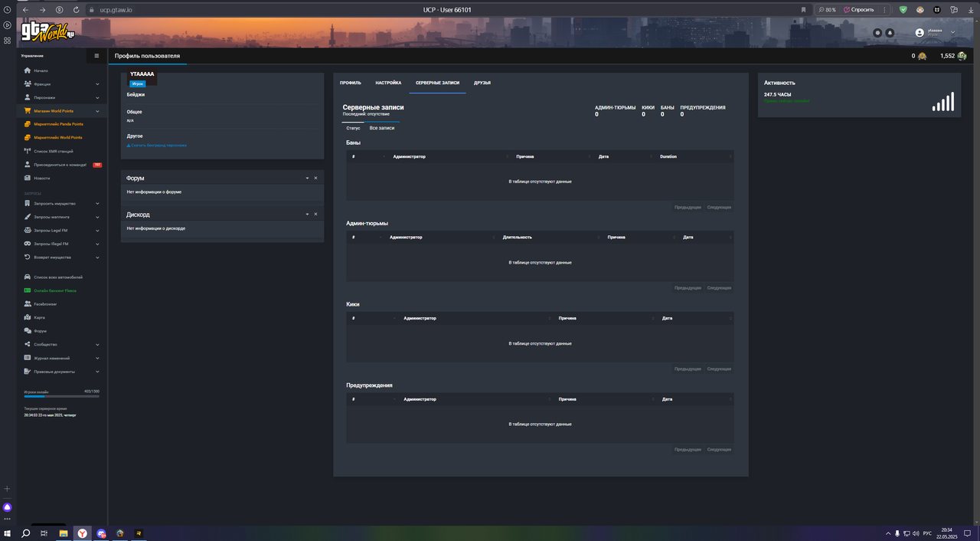Open Facebrowser from sidebar
Image resolution: width=980 pixels, height=541 pixels.
(x=45, y=304)
